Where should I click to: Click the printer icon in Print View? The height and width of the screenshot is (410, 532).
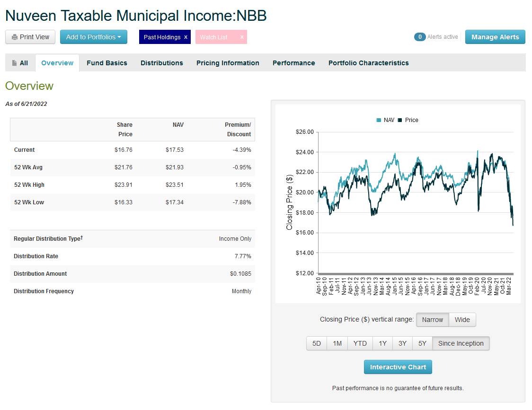(15, 37)
